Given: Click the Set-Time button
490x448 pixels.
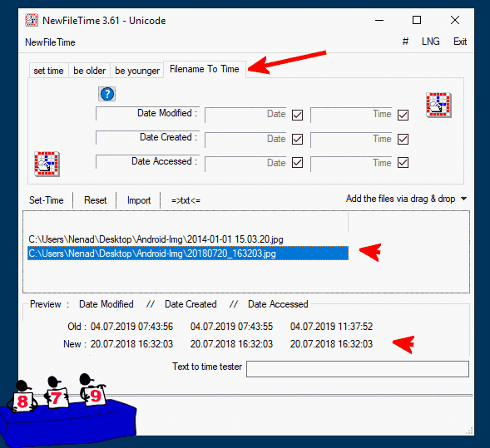Looking at the screenshot, I should click(47, 200).
